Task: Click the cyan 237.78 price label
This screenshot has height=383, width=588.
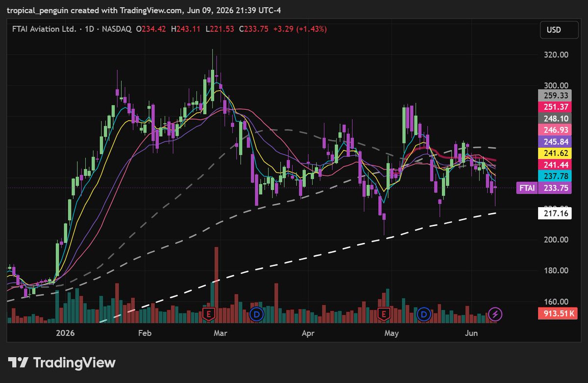Action: point(555,176)
